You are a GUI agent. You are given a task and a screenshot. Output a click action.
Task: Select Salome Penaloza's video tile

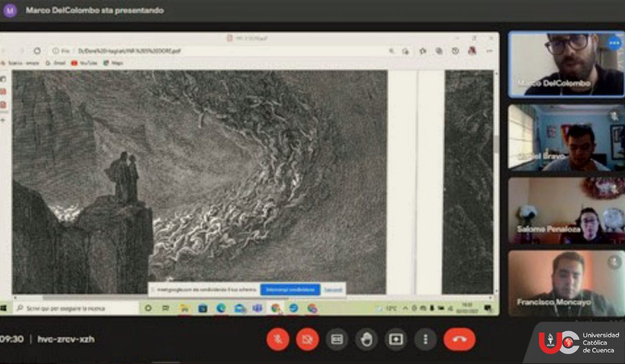[x=566, y=210]
